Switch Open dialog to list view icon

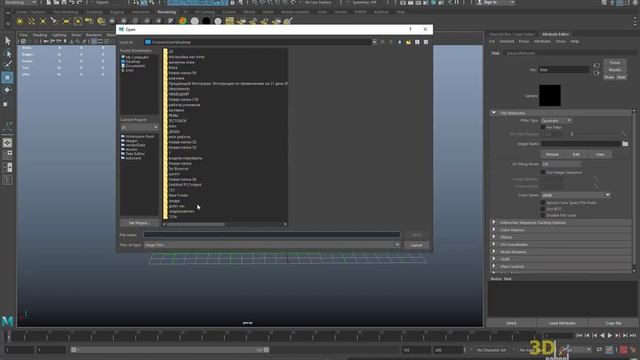(417, 42)
